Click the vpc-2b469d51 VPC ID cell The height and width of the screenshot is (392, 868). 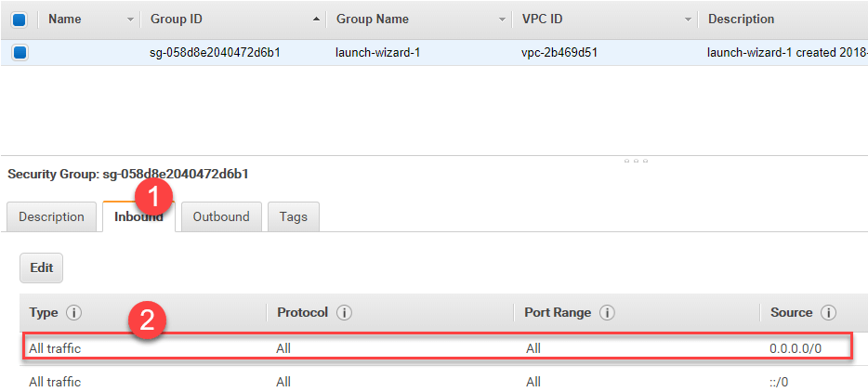pyautogui.click(x=559, y=53)
